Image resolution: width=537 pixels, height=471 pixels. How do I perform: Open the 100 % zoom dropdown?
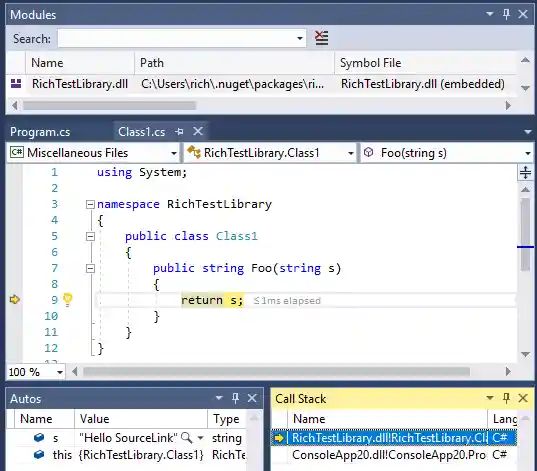(x=60, y=372)
